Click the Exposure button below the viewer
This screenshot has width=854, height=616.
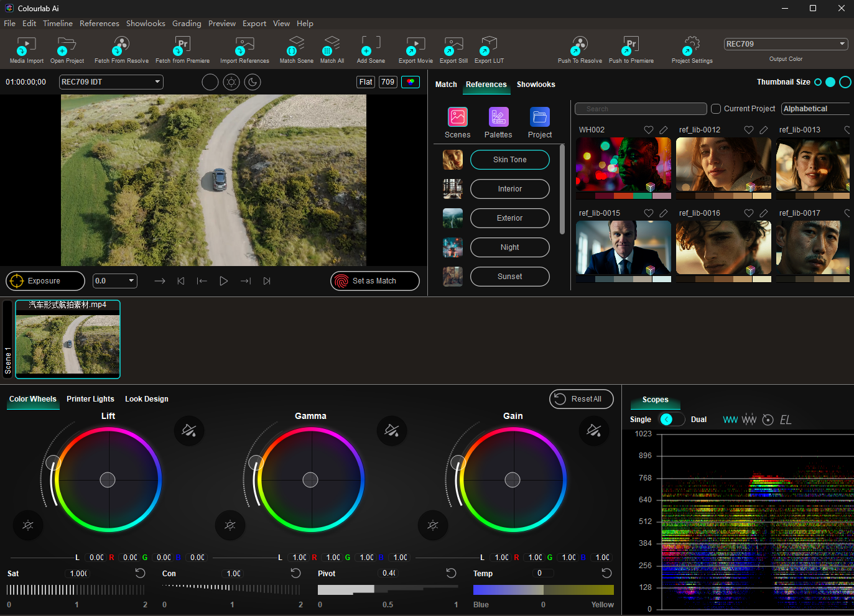pyautogui.click(x=45, y=281)
